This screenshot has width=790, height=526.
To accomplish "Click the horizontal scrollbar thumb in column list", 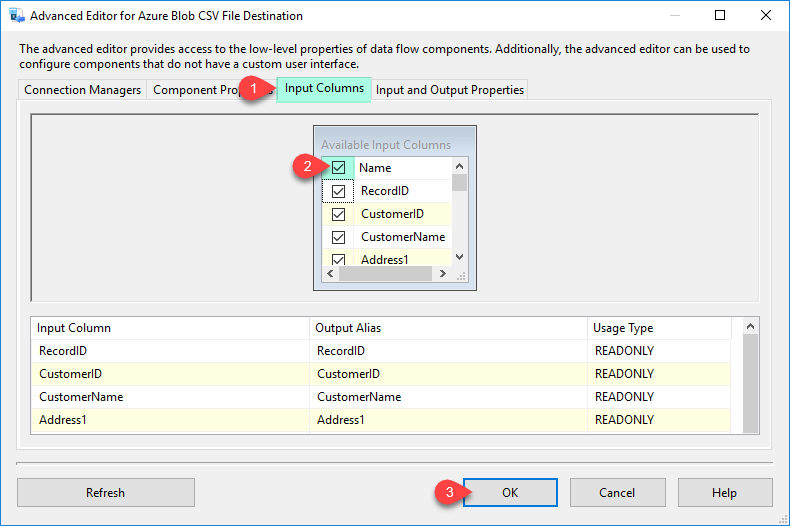I will 385,274.
